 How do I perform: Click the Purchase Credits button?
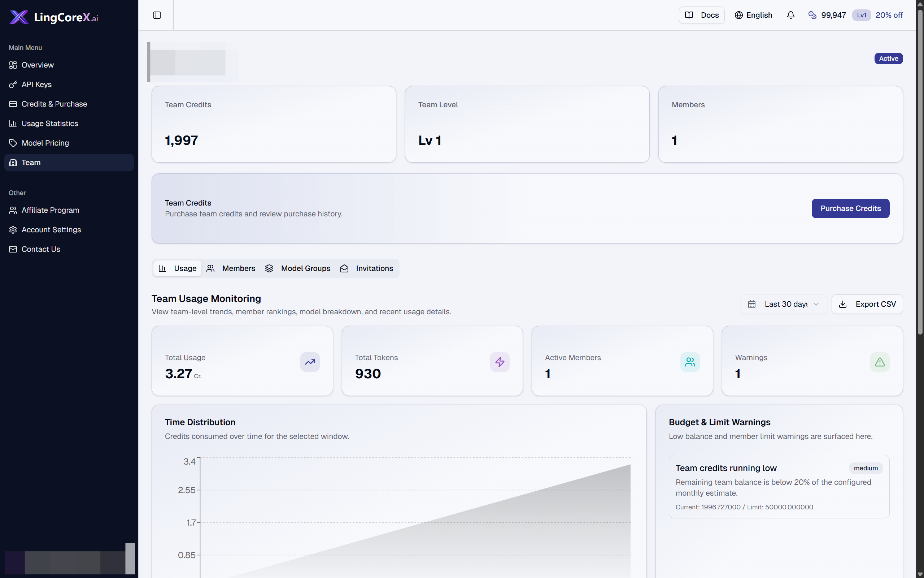coord(850,208)
